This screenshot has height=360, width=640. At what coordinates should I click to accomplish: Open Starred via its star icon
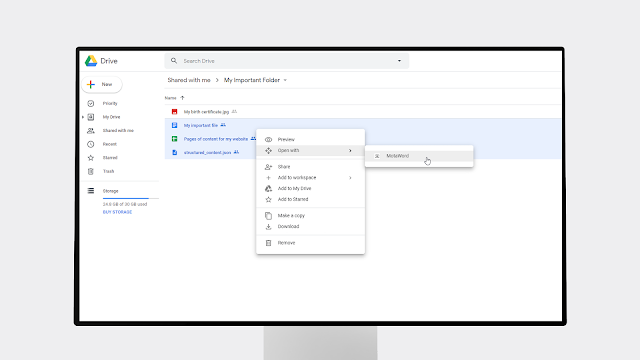[91, 158]
